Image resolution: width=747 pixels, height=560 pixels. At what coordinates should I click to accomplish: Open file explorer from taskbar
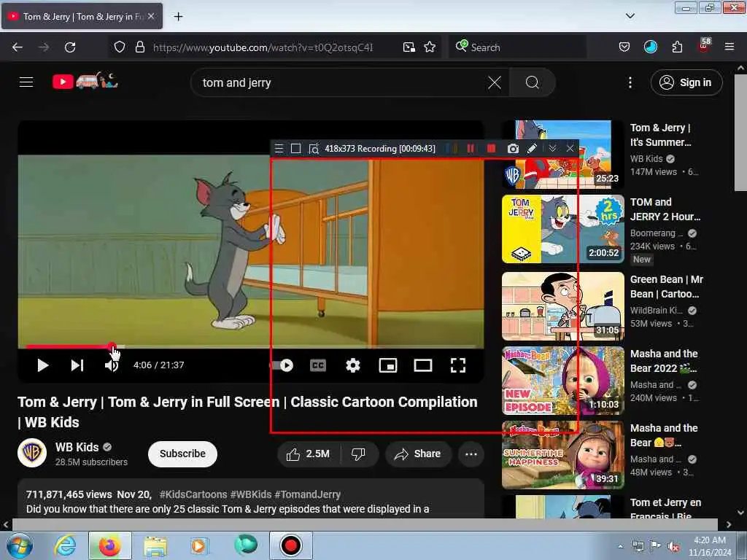[155, 545]
